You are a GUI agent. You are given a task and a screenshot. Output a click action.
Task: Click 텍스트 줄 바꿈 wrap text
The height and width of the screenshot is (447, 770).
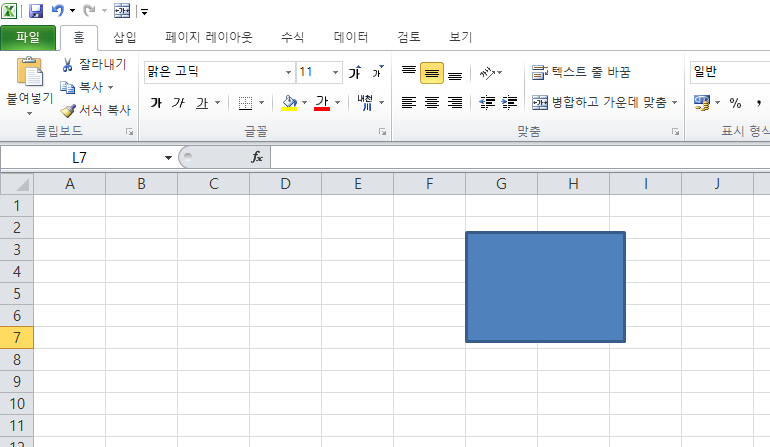[581, 73]
